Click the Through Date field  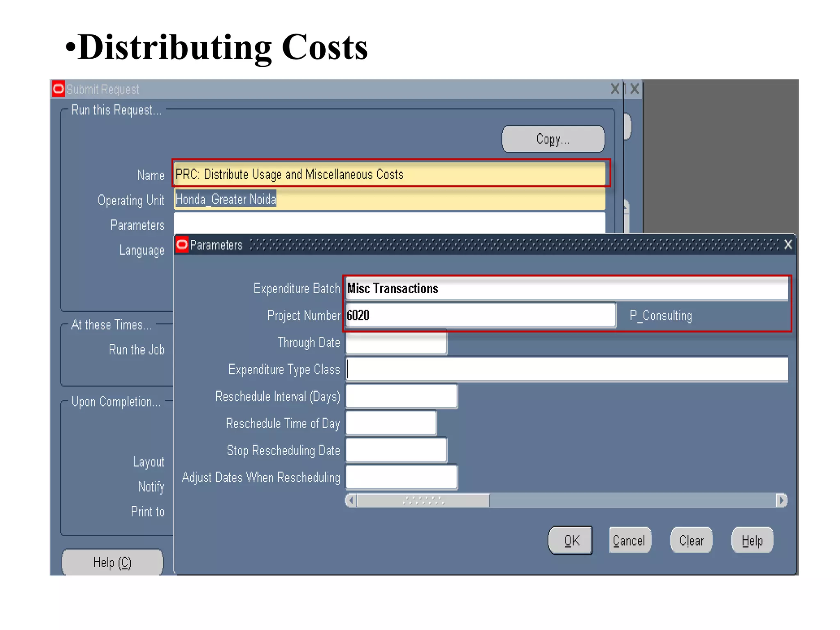(x=396, y=342)
